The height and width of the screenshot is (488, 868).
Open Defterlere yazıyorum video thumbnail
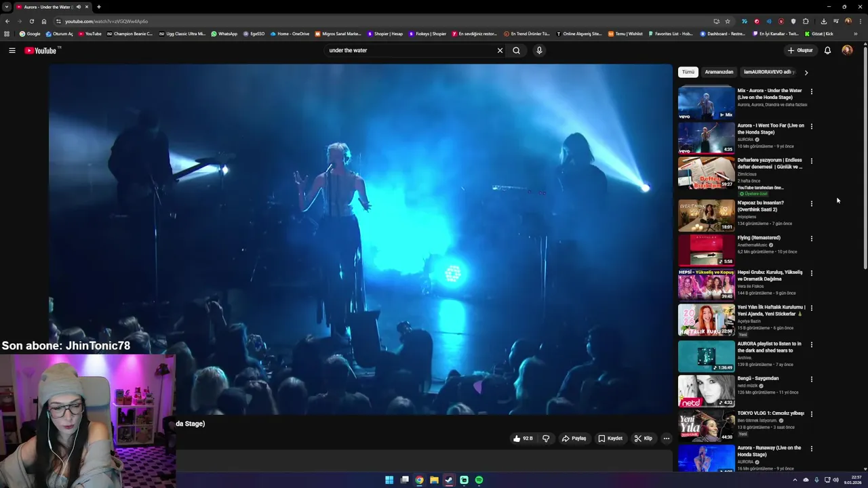point(706,173)
